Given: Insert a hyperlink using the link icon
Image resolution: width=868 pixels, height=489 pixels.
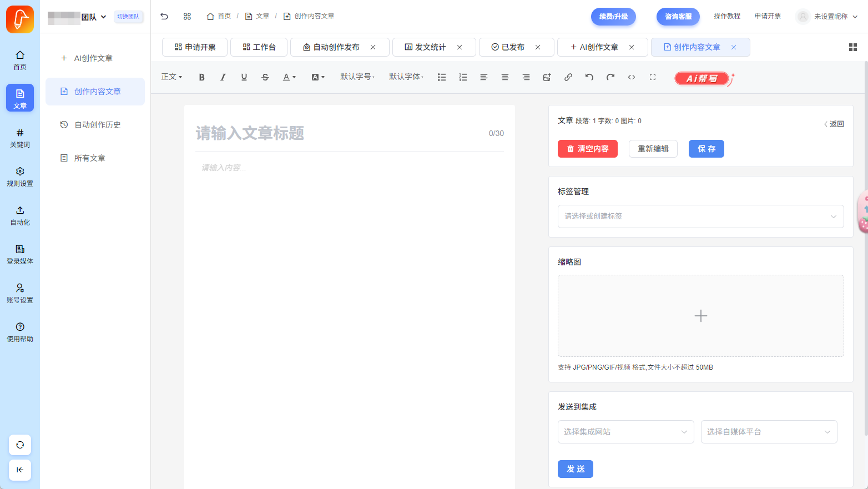Looking at the screenshot, I should (x=568, y=77).
